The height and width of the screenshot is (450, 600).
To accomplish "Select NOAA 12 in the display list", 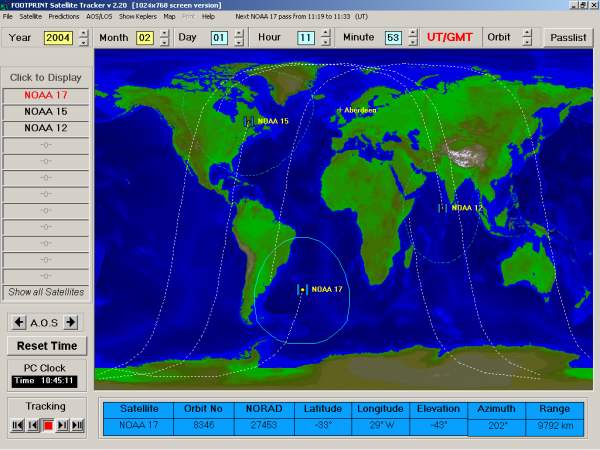I will [46, 128].
